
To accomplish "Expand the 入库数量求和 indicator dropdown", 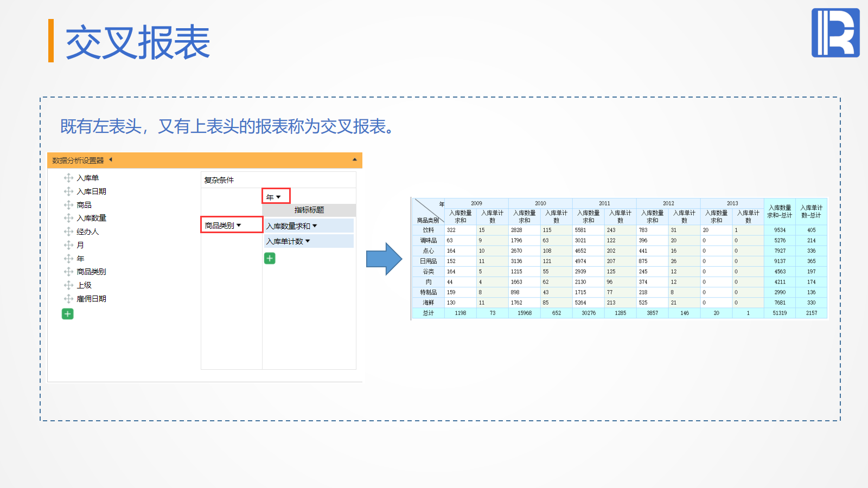I will 315,226.
